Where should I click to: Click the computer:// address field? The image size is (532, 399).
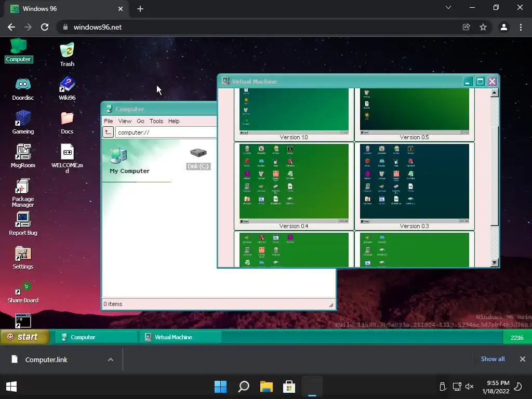click(166, 132)
